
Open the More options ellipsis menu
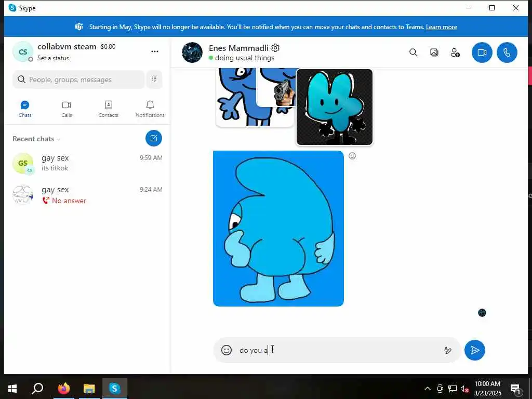click(x=155, y=51)
